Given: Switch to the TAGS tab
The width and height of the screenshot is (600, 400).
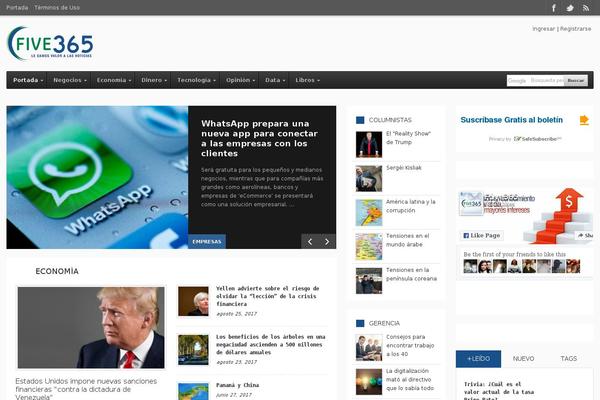Looking at the screenshot, I should point(569,359).
